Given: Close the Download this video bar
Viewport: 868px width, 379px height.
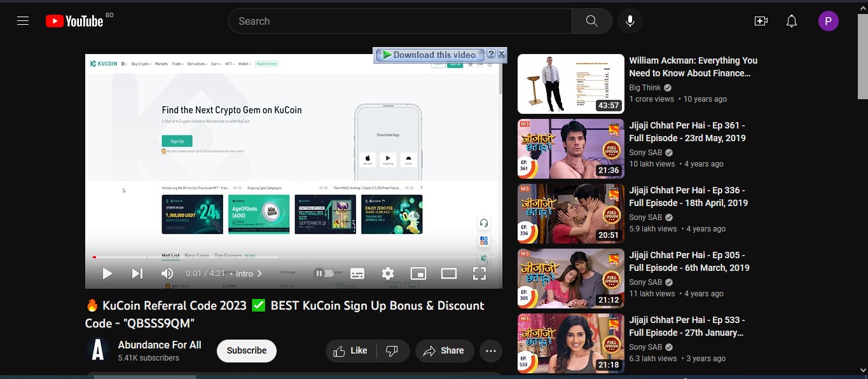Looking at the screenshot, I should (x=502, y=55).
